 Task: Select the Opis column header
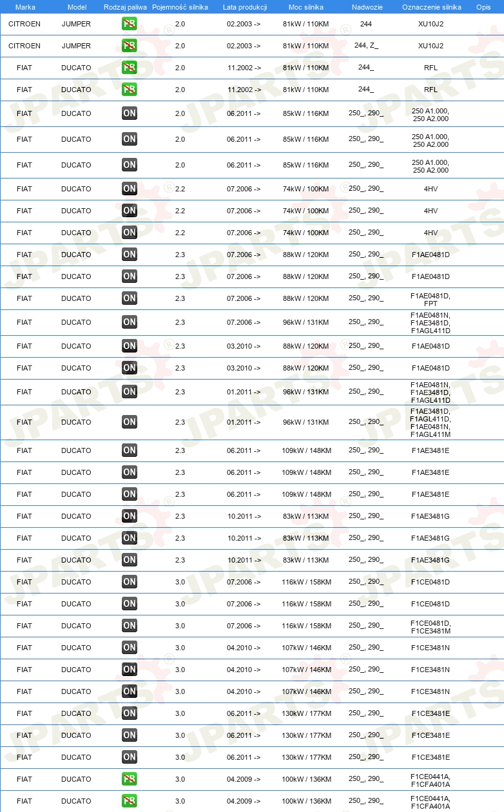point(483,6)
